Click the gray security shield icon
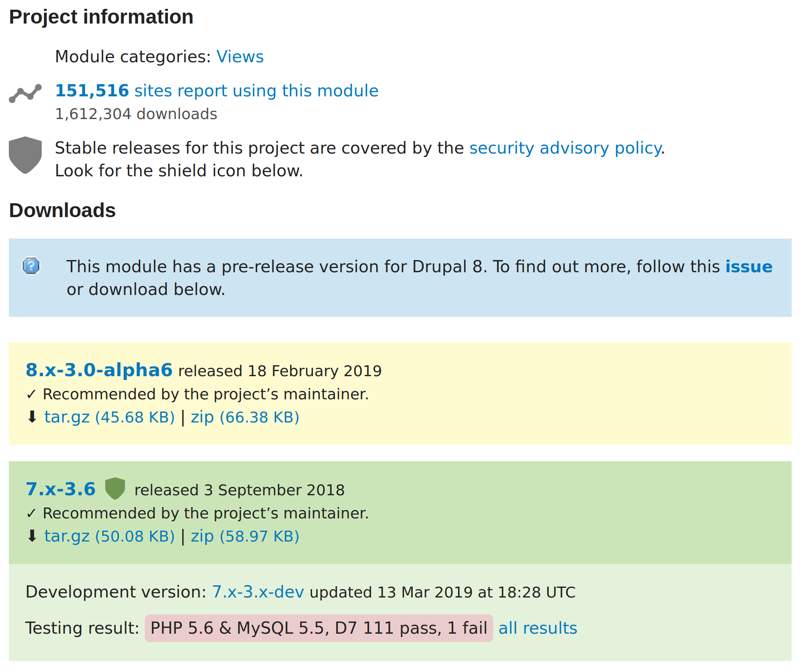Viewport: 803px width, 672px height. [x=24, y=156]
